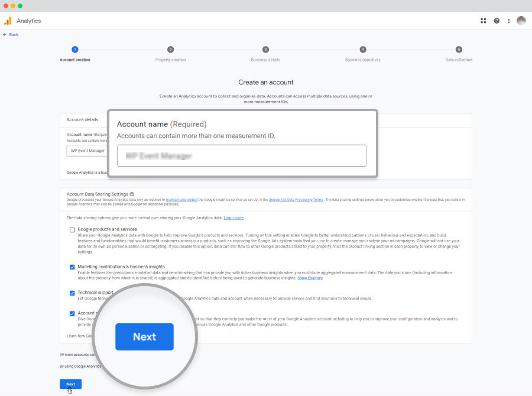Click the help icon beside Account Data Sharing Settings
Image resolution: width=532 pixels, height=396 pixels.
coord(132,194)
